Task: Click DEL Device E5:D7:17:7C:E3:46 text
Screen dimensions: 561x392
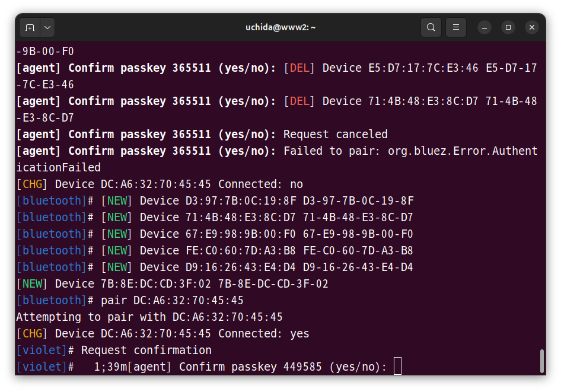Action: click(x=381, y=68)
